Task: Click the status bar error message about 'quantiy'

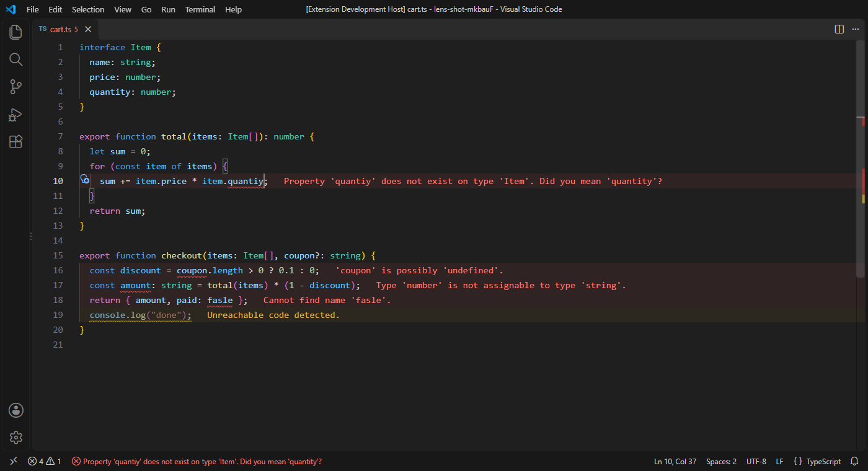Action: (197, 462)
